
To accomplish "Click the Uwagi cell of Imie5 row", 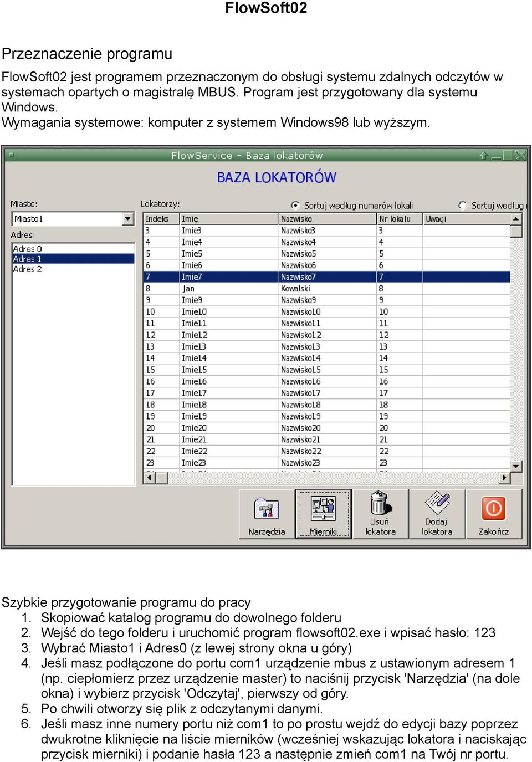I will [x=467, y=253].
